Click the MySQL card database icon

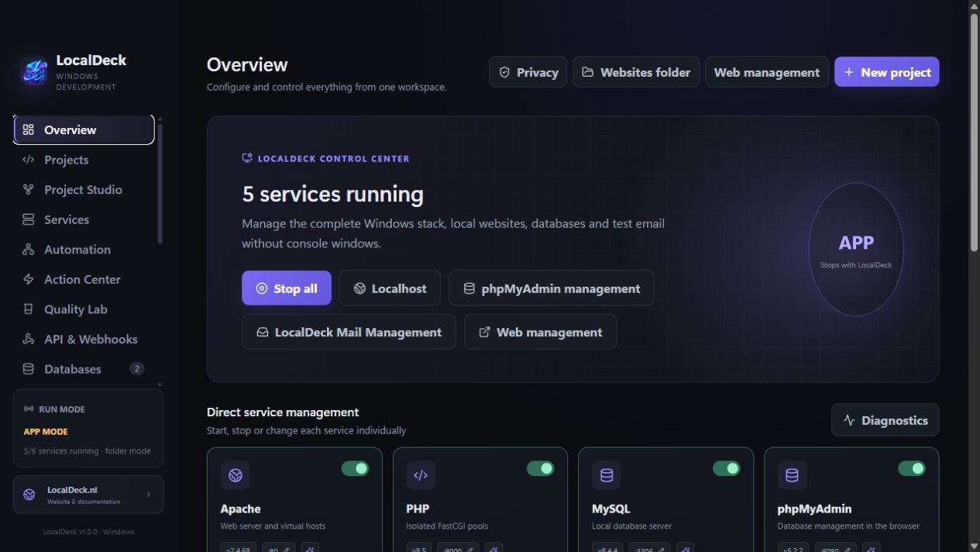click(x=607, y=475)
